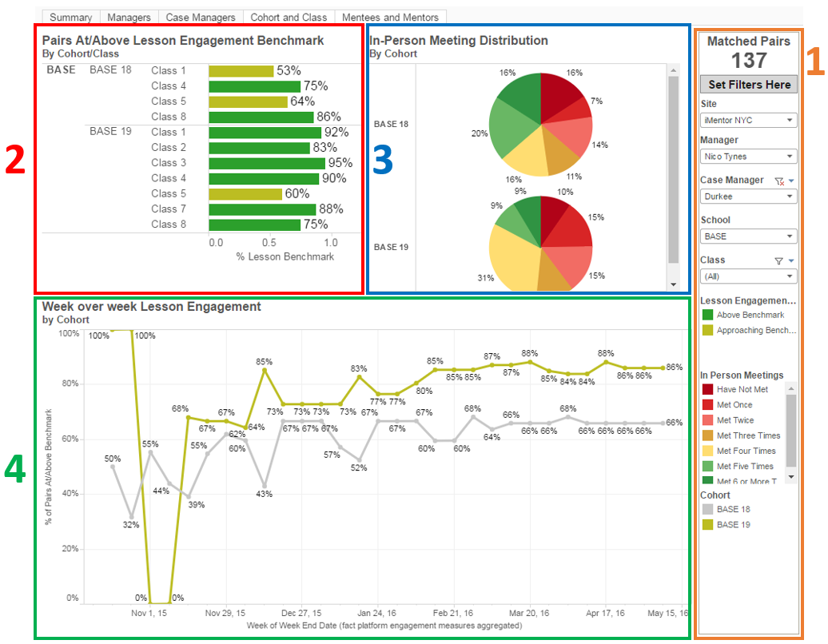Click the pie chart scroll-down arrow
The image size is (828, 644).
click(673, 284)
